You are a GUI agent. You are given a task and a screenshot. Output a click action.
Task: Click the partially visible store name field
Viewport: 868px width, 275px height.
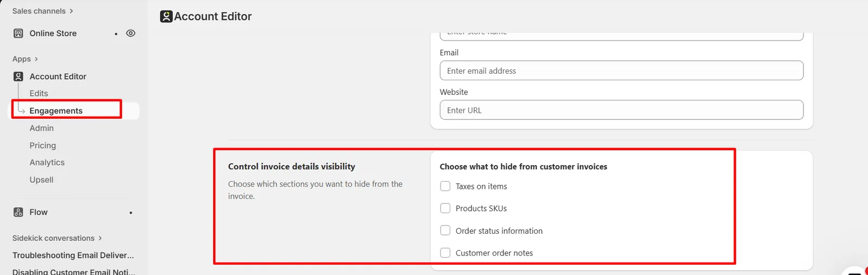(x=622, y=36)
